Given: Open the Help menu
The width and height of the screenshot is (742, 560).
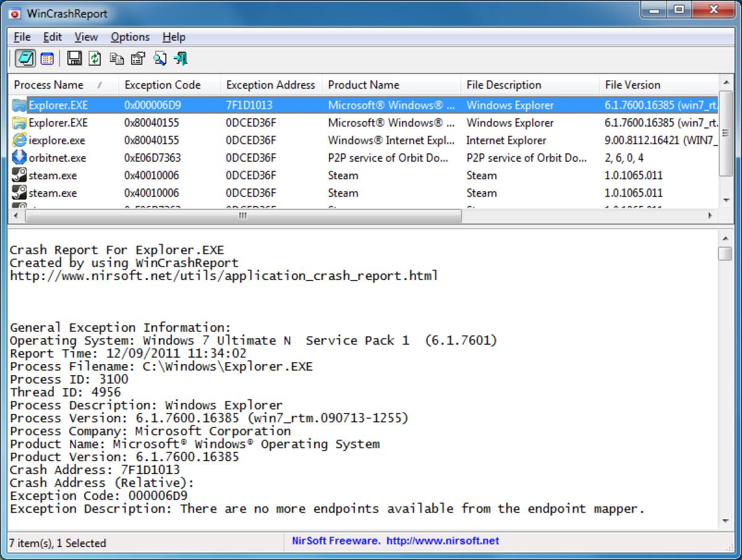Looking at the screenshot, I should 174,37.
